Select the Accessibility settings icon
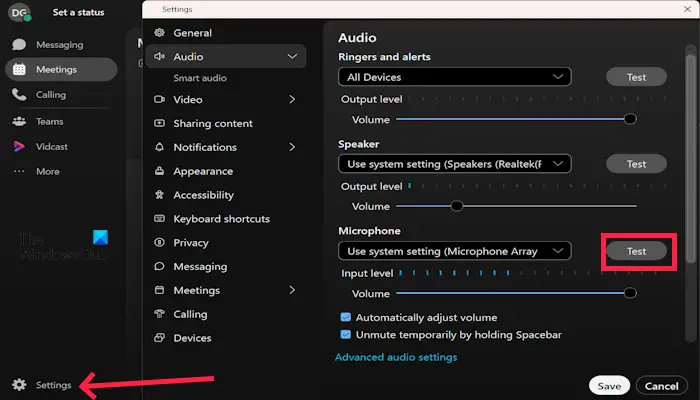The image size is (700, 400). 159,195
